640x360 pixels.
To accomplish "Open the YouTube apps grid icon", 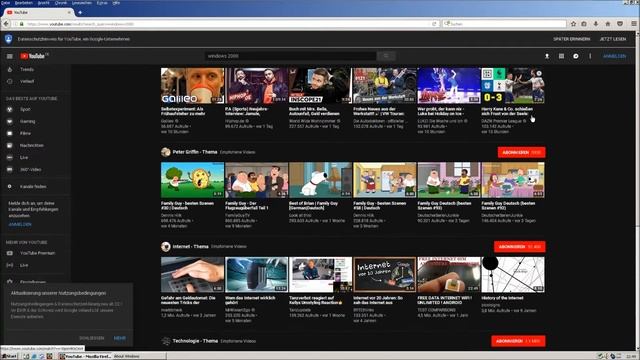I will pos(562,56).
